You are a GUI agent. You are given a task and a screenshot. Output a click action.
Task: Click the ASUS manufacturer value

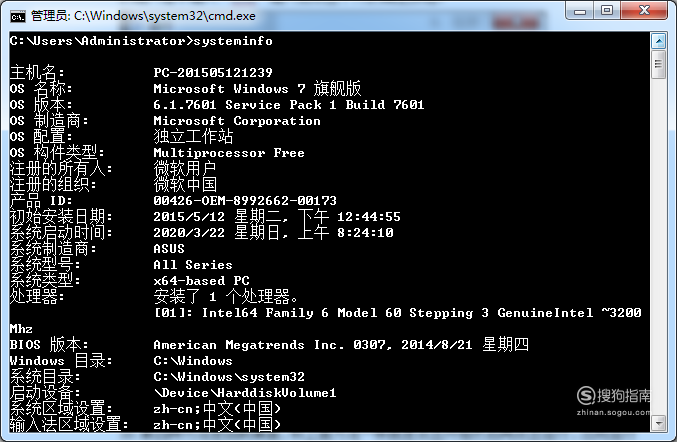click(x=169, y=249)
